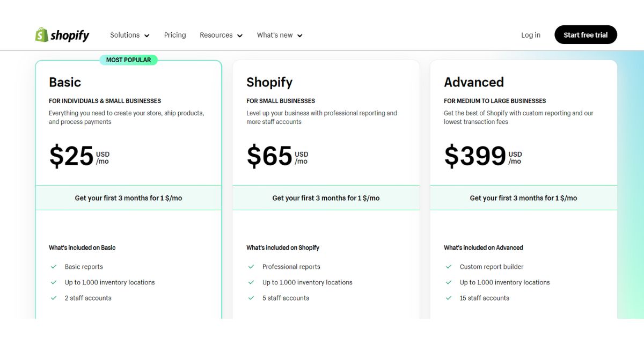The height and width of the screenshot is (337, 644).
Task: Click the Basic plan 3-month promo banner
Action: 128,197
